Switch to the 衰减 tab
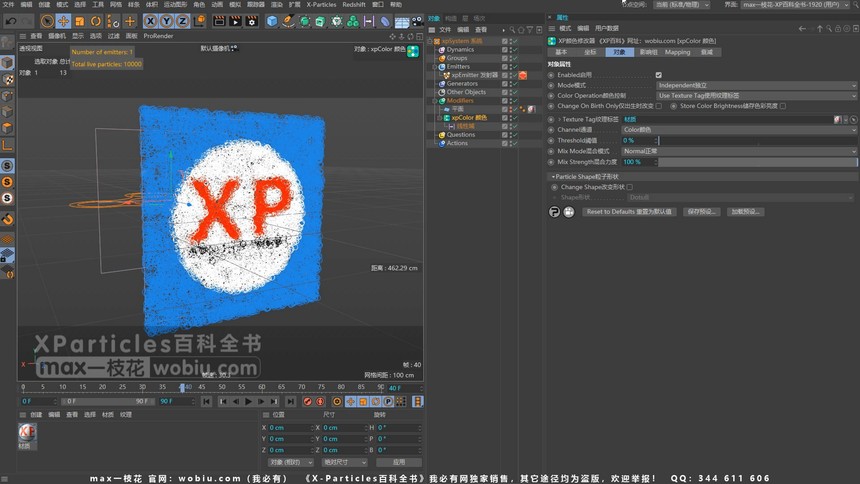 coord(707,52)
